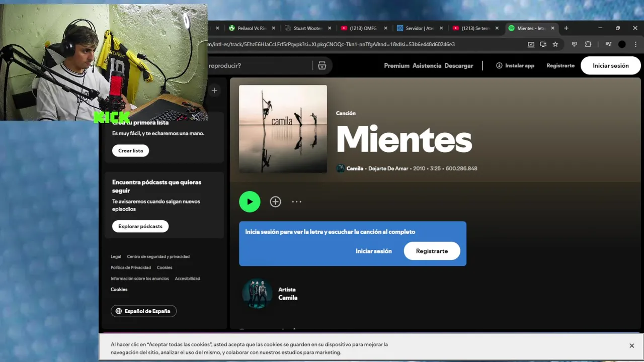Open Chrome media control icon
The width and height of the screenshot is (644, 362).
[x=608, y=44]
